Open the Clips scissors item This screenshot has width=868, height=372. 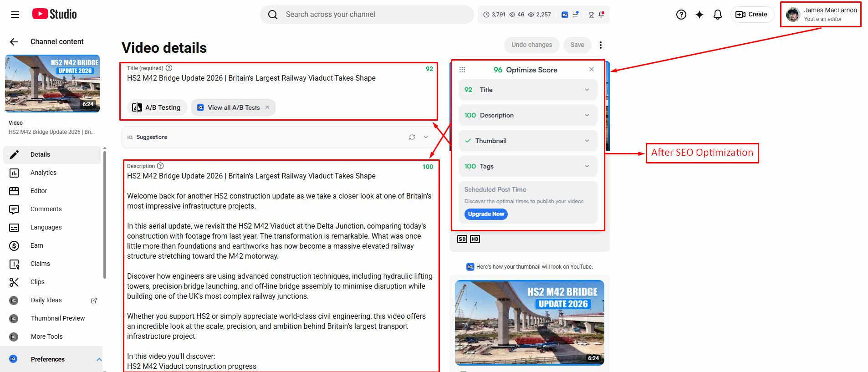point(52,282)
